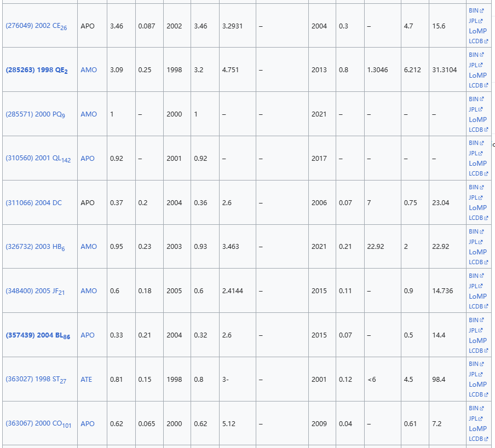
Task: Open the (285263) 1998 QE2 asteroid link
Action: click(x=36, y=71)
